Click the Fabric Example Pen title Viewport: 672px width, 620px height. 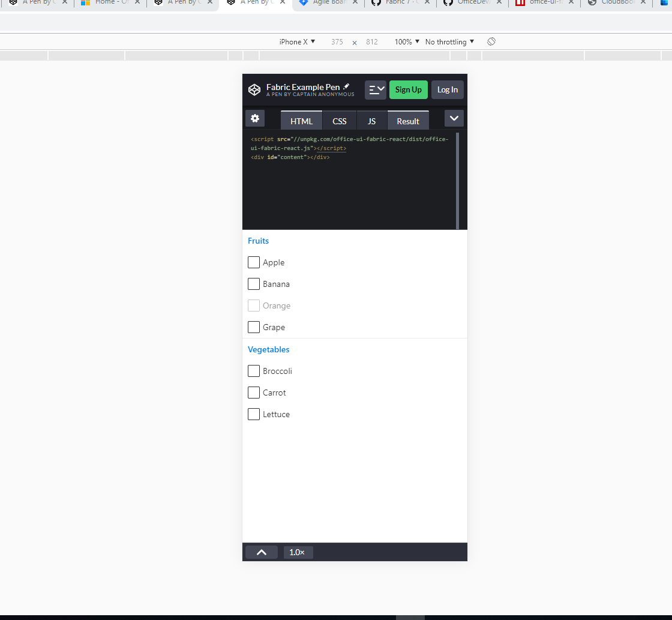[303, 87]
